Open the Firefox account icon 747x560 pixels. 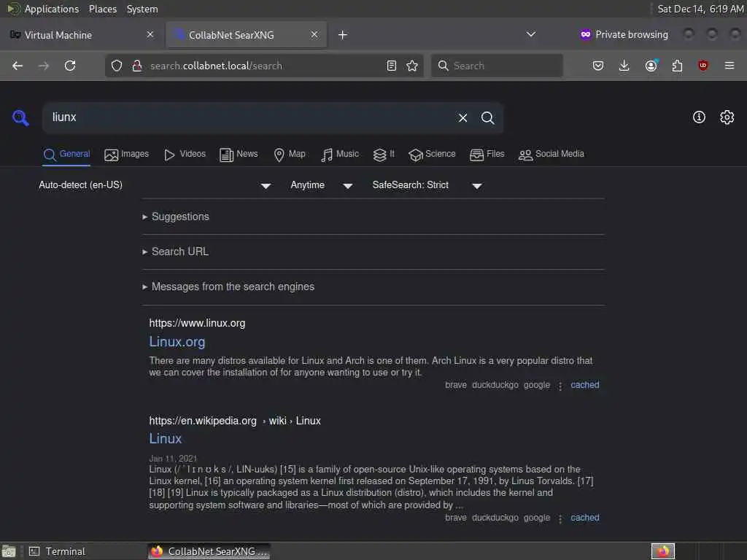pyautogui.click(x=651, y=66)
